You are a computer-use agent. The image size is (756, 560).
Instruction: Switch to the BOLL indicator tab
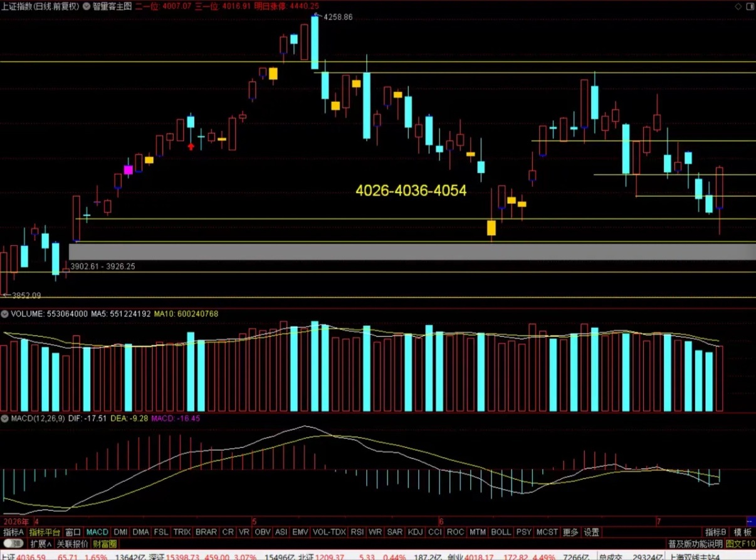501,532
